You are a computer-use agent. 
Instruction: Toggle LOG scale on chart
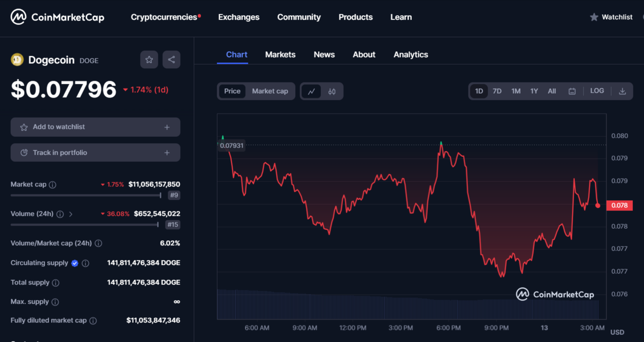click(597, 91)
